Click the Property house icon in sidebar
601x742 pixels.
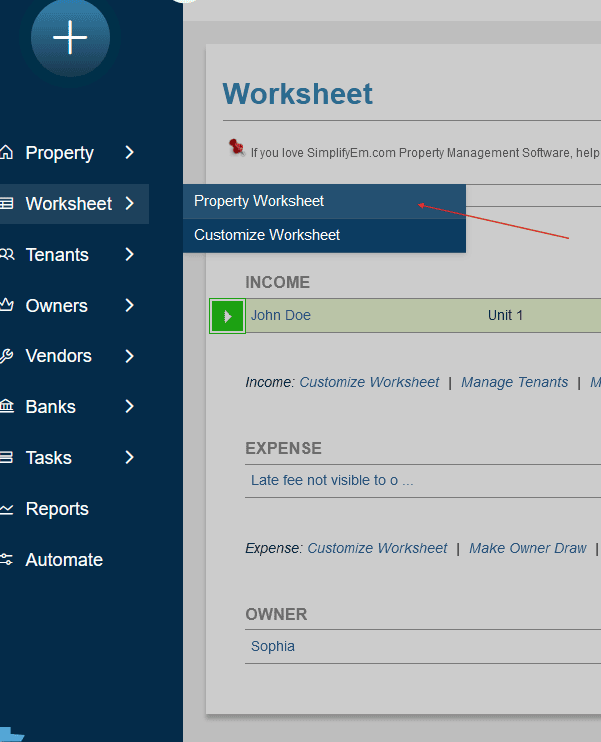coord(7,153)
